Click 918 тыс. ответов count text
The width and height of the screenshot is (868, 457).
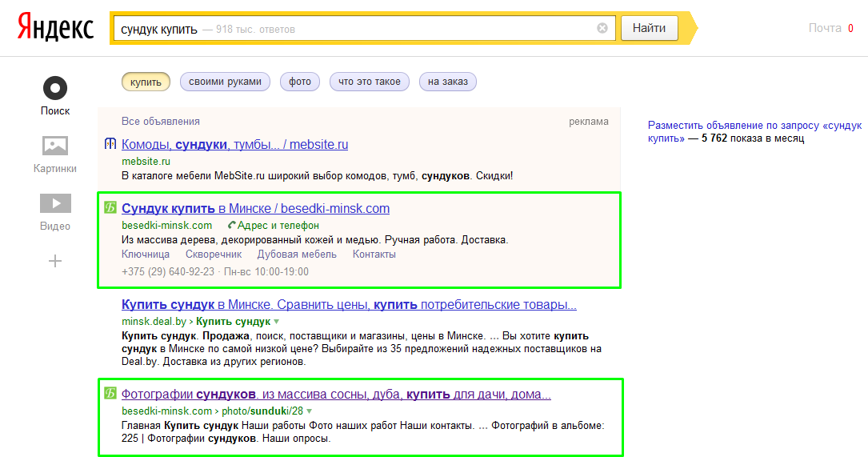pos(255,30)
